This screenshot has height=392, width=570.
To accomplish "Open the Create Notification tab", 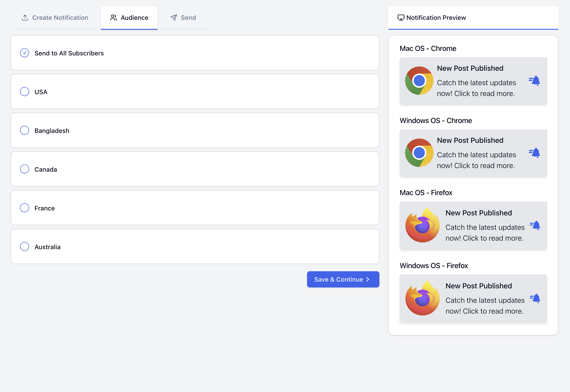I will pos(55,17).
